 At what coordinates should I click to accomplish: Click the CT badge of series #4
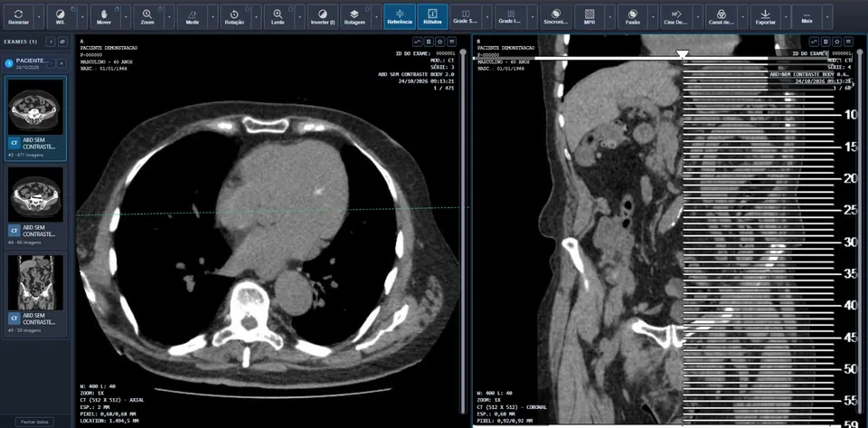[x=15, y=231]
